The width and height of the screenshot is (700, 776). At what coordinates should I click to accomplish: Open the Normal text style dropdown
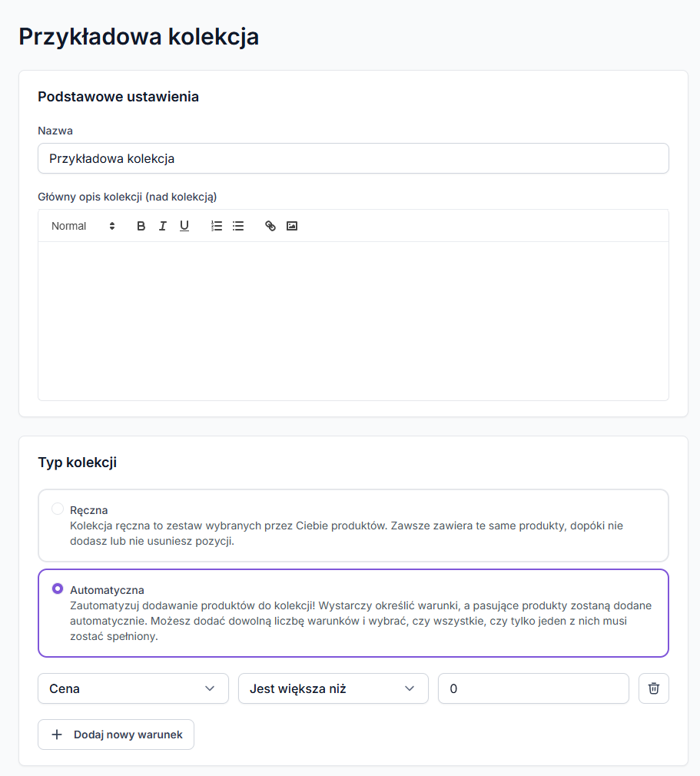(83, 226)
